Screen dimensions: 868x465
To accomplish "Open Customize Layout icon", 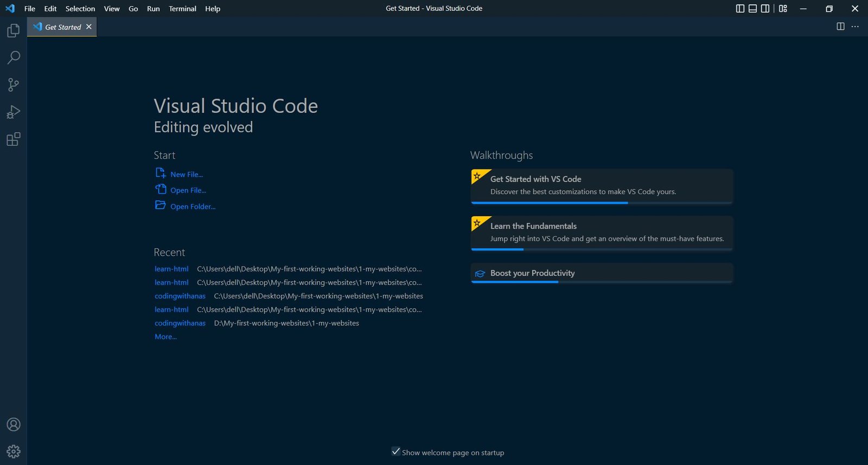I will [x=783, y=9].
